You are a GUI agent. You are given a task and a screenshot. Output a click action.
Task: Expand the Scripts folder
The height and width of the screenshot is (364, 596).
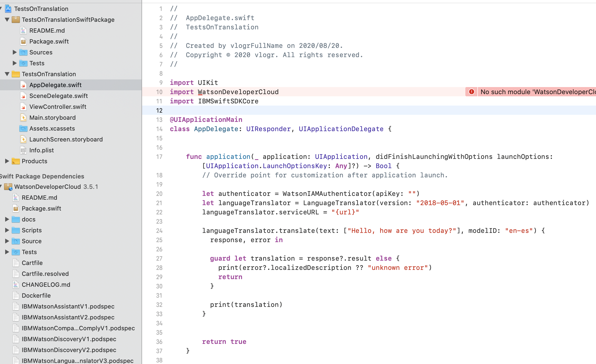pos(7,230)
